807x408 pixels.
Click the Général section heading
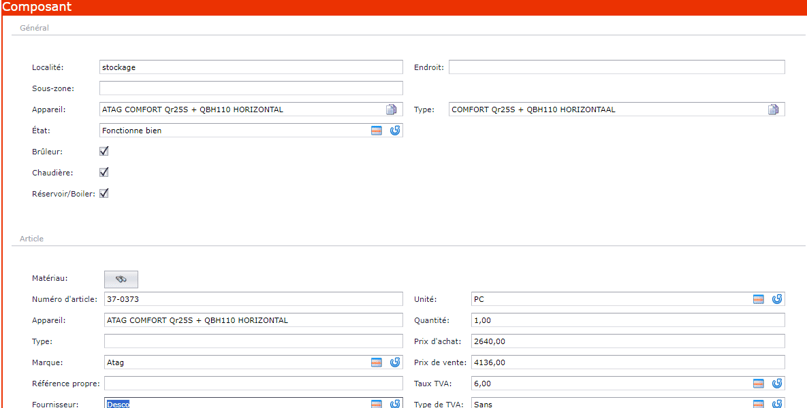[34, 28]
